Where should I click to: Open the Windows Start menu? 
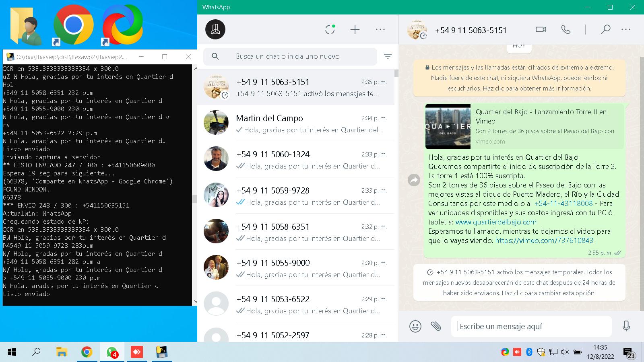tap(12, 352)
